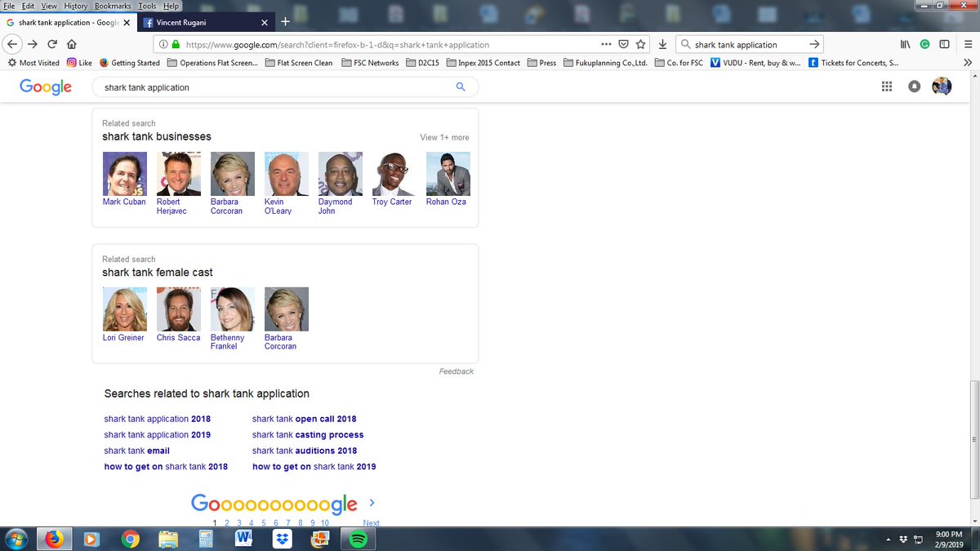The width and height of the screenshot is (980, 551).
Task: Select Mark Cuban thumbnail
Action: coord(124,174)
